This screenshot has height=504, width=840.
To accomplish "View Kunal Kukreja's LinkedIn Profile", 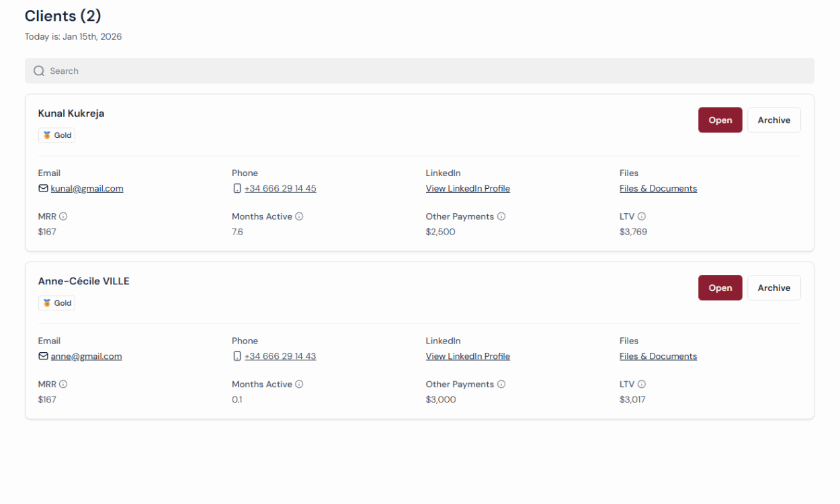I will point(468,189).
